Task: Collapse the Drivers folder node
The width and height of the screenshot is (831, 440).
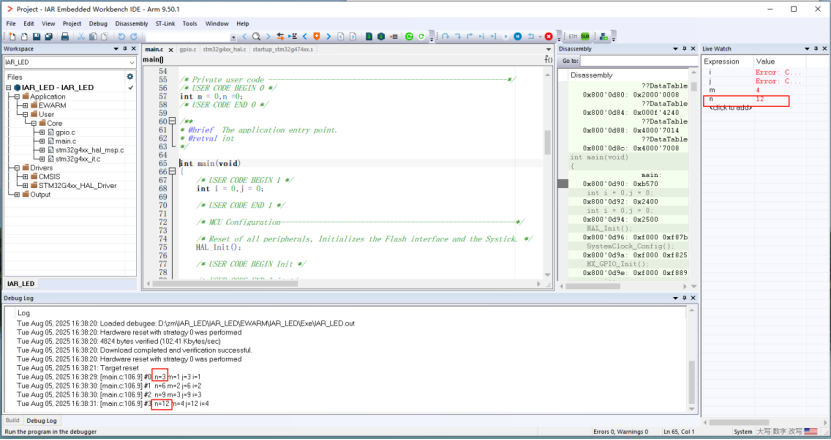Action: point(17,168)
